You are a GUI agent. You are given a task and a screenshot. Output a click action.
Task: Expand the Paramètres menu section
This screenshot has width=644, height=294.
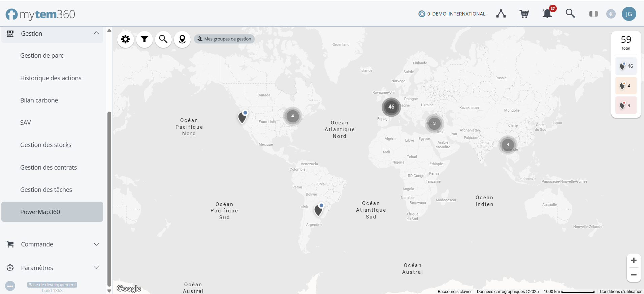click(x=96, y=268)
